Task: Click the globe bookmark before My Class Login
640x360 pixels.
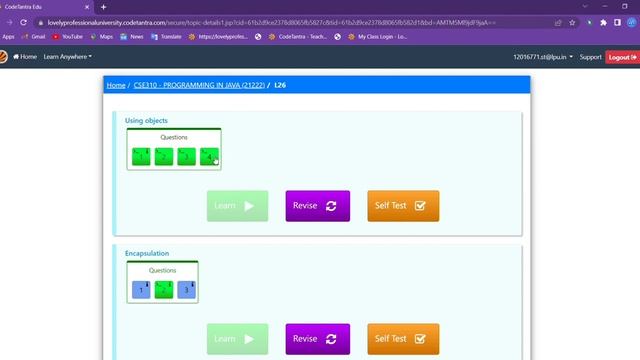Action: click(337, 37)
